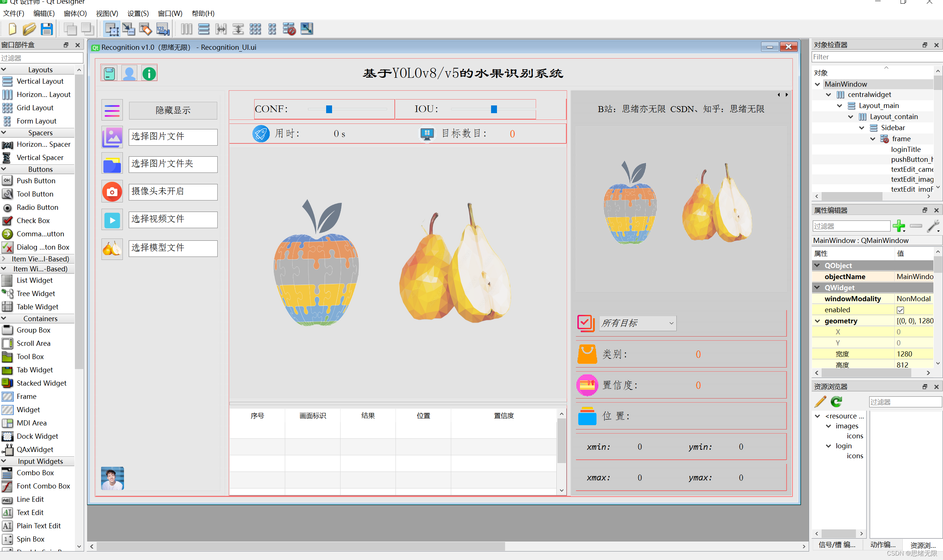Screen dimensions: 943x560
Task: Click the select video file icon
Action: 112,219
